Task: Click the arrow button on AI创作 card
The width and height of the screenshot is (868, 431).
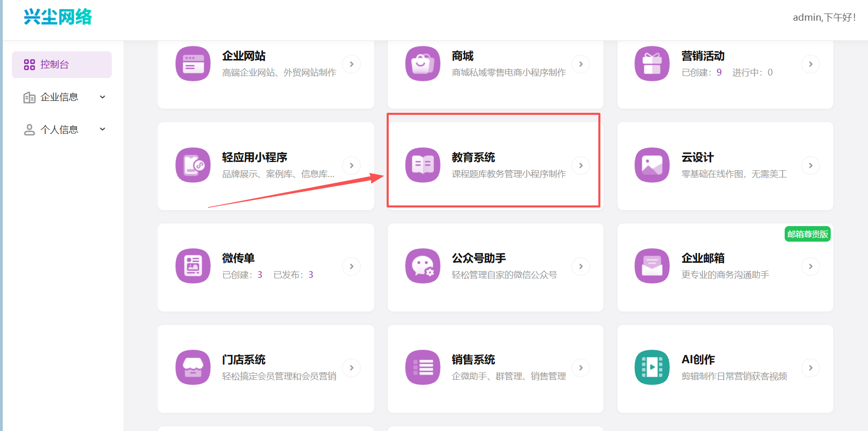Action: tap(811, 368)
